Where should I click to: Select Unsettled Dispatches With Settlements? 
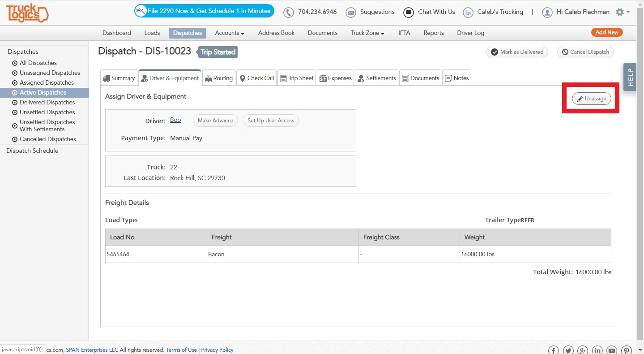tap(47, 125)
